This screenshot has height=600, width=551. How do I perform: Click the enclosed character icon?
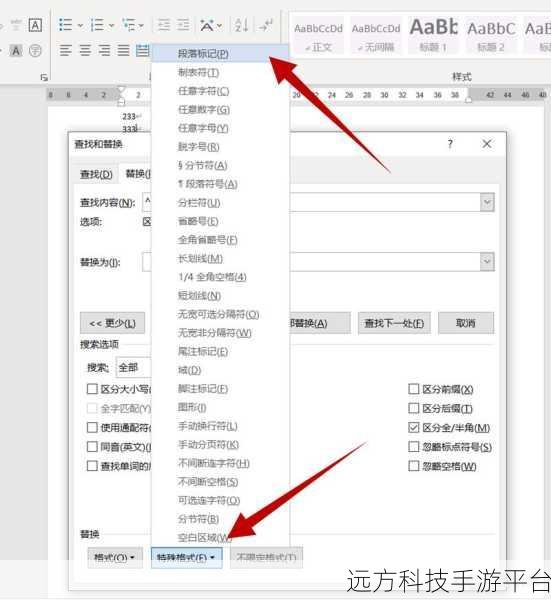click(35, 51)
